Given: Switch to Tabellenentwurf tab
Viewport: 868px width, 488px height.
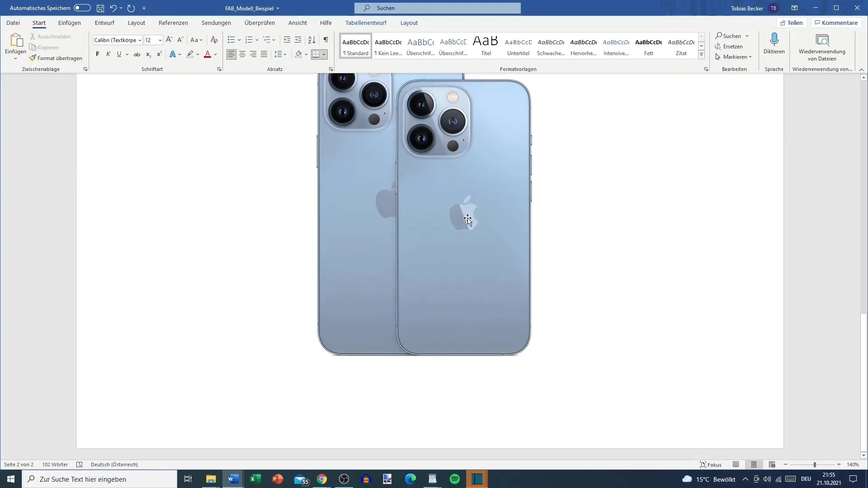Looking at the screenshot, I should [366, 23].
